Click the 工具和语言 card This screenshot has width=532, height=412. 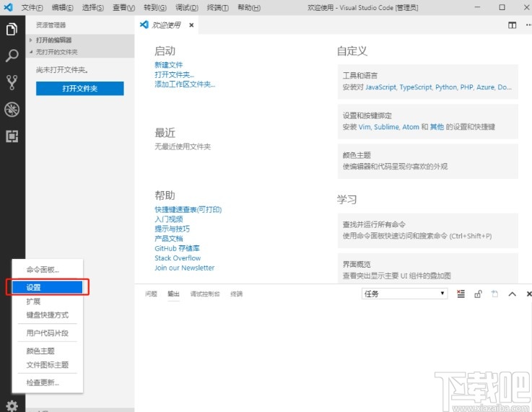tap(427, 82)
